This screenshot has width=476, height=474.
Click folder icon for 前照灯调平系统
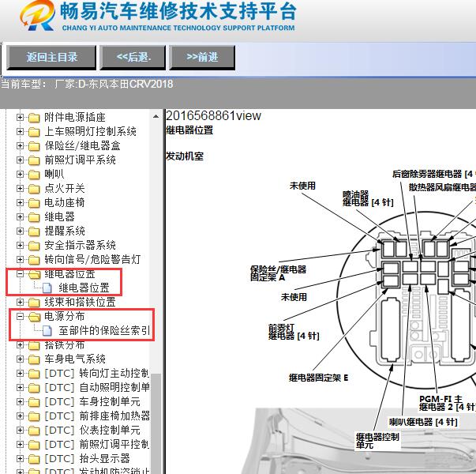click(34, 160)
